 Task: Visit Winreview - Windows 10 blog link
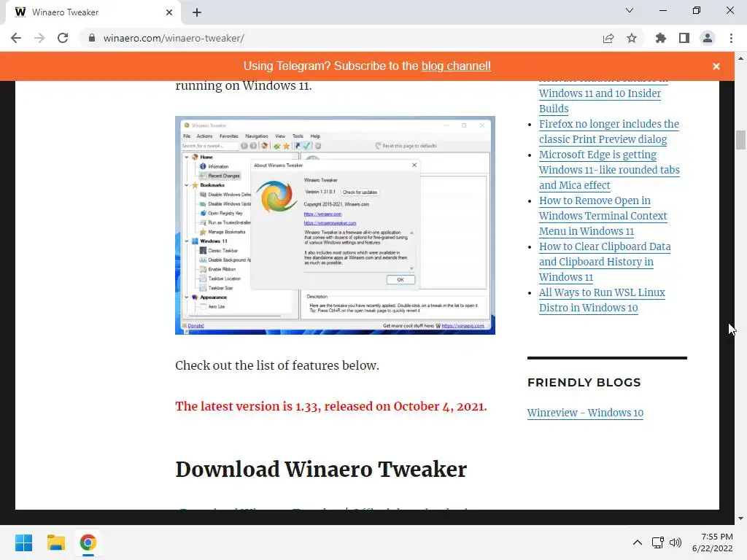coord(585,413)
